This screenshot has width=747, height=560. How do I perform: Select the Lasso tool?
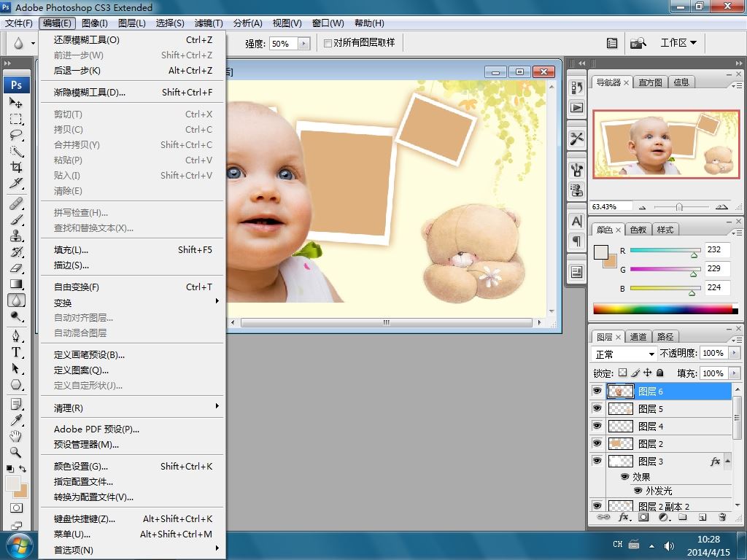point(16,135)
